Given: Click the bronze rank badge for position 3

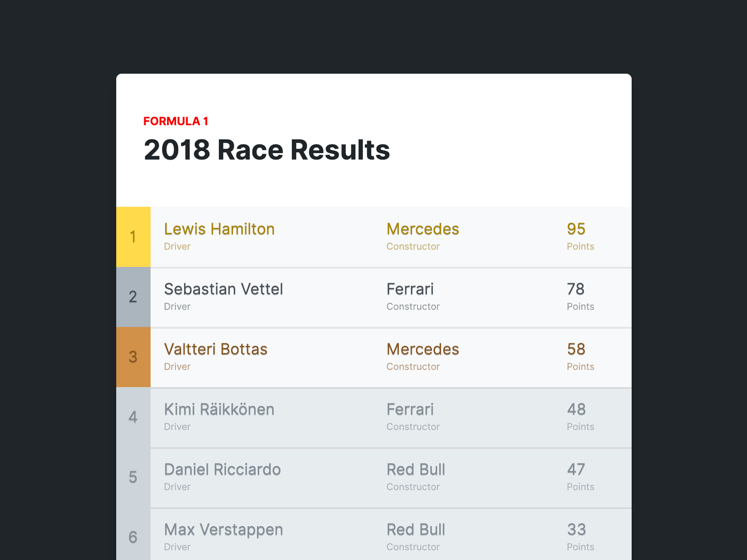Looking at the screenshot, I should coord(134,357).
